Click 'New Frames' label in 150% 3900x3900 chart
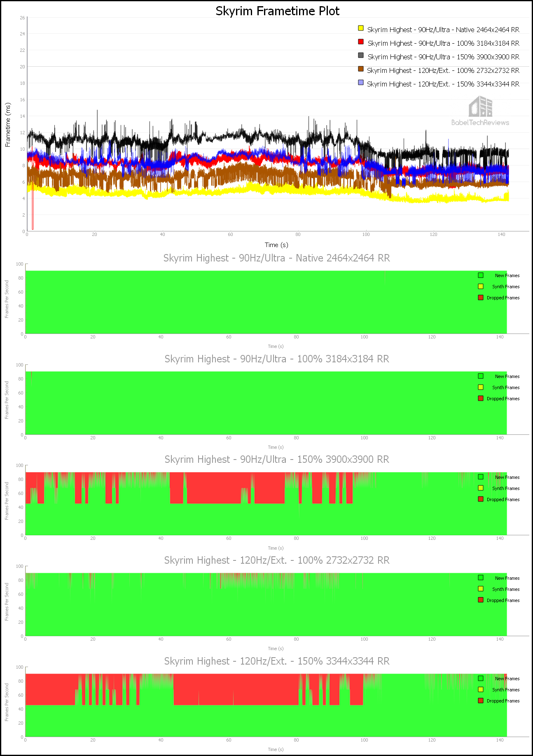This screenshot has width=533, height=756. click(x=507, y=477)
